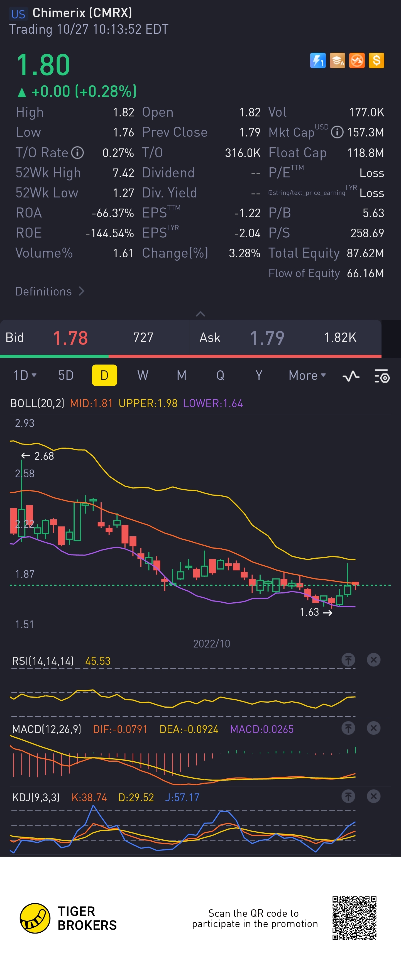Tap the 2022/10 date label
This screenshot has width=401, height=980.
click(212, 644)
